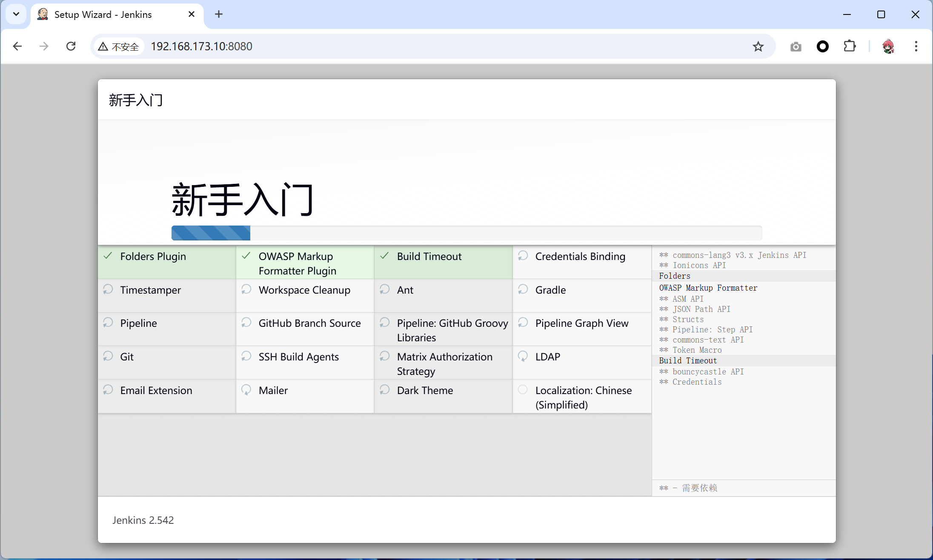Open the user profile avatar

[x=888, y=46]
